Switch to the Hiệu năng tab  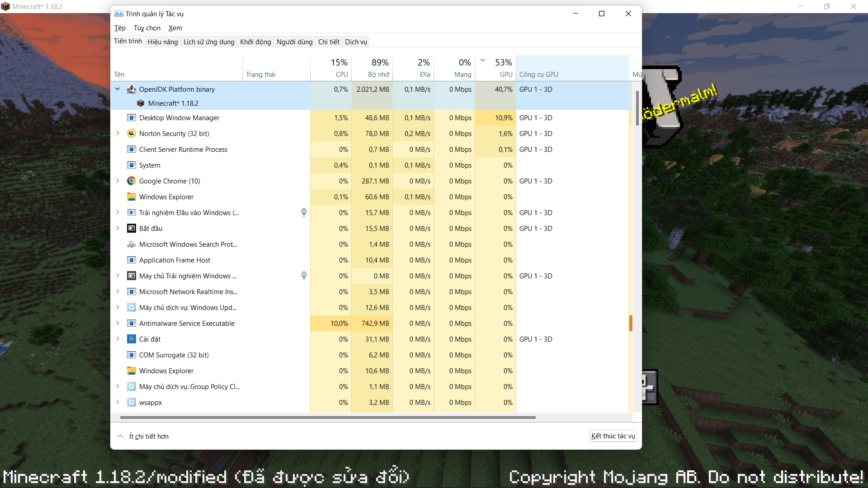(162, 42)
